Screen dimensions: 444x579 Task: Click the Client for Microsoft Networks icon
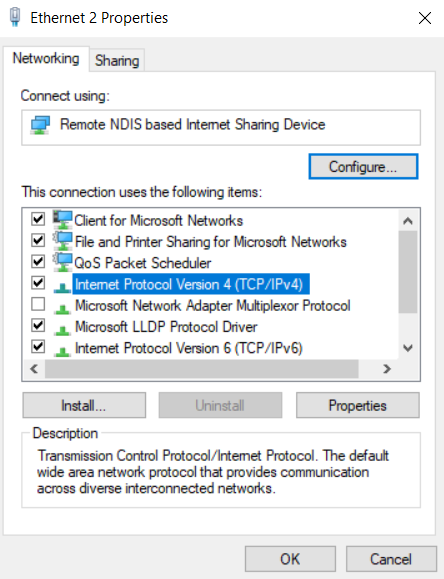click(62, 220)
